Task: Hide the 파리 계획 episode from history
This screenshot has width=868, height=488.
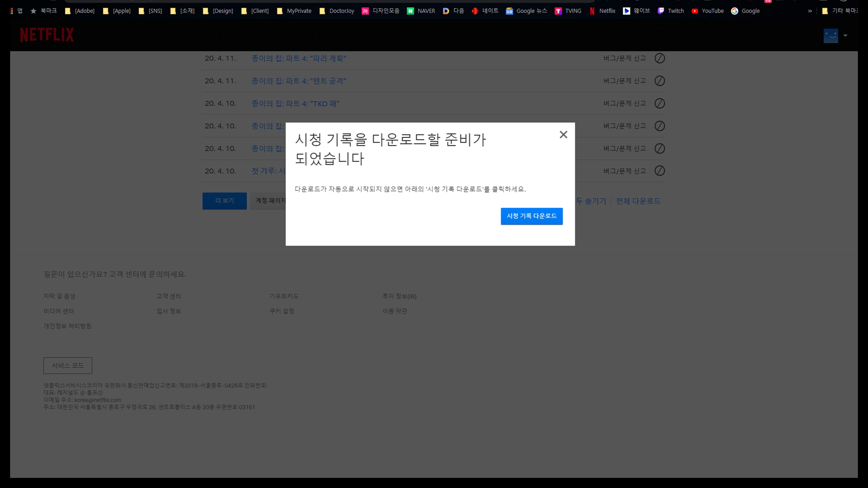Action: (x=659, y=58)
